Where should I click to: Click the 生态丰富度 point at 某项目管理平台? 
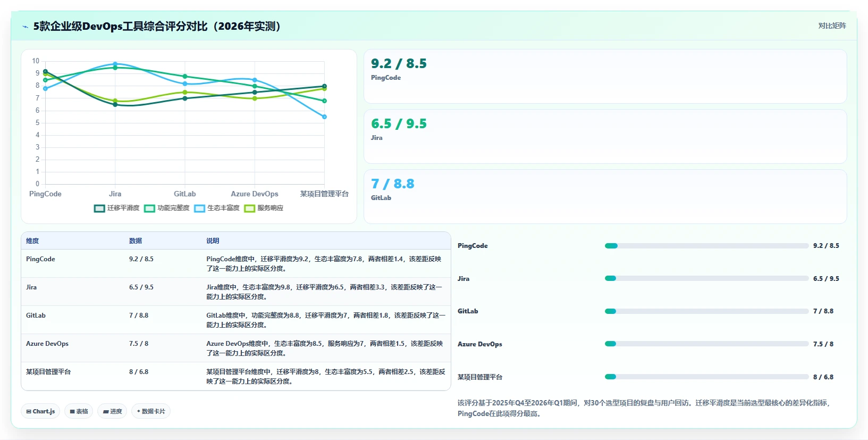[x=324, y=117]
